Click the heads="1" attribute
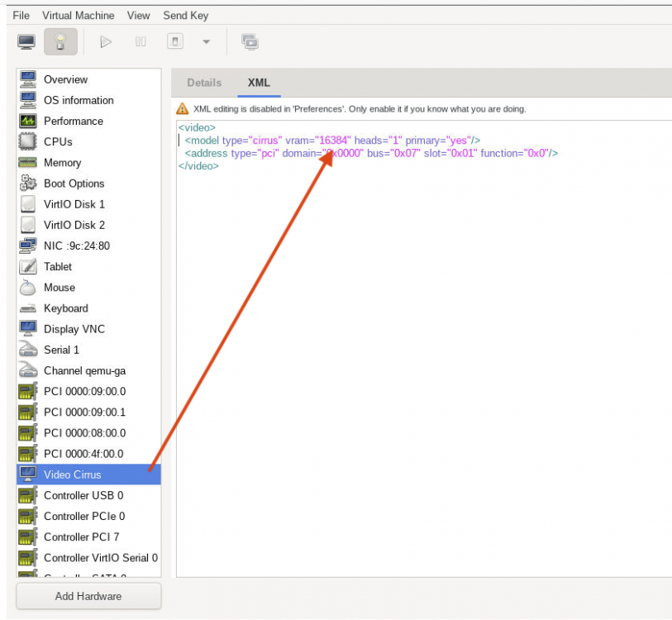 (378, 141)
